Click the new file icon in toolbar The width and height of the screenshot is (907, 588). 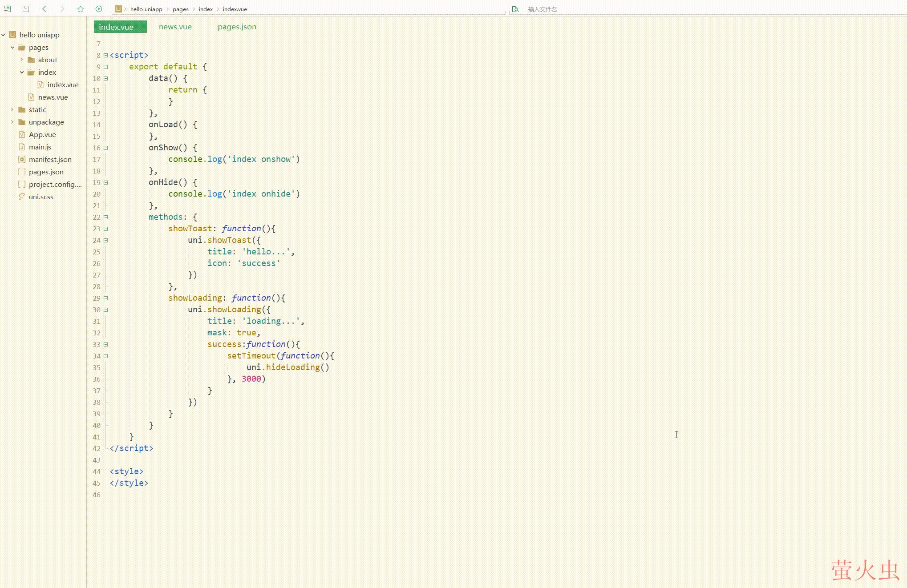(8, 9)
